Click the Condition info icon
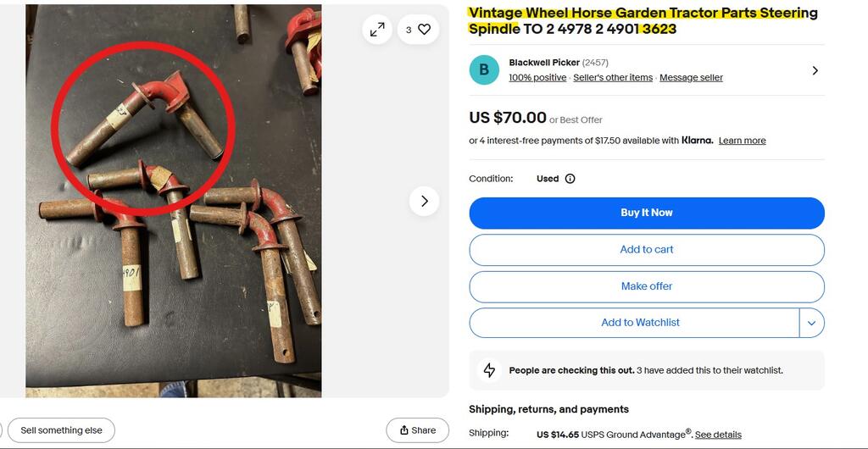This screenshot has width=868, height=449. [x=570, y=179]
